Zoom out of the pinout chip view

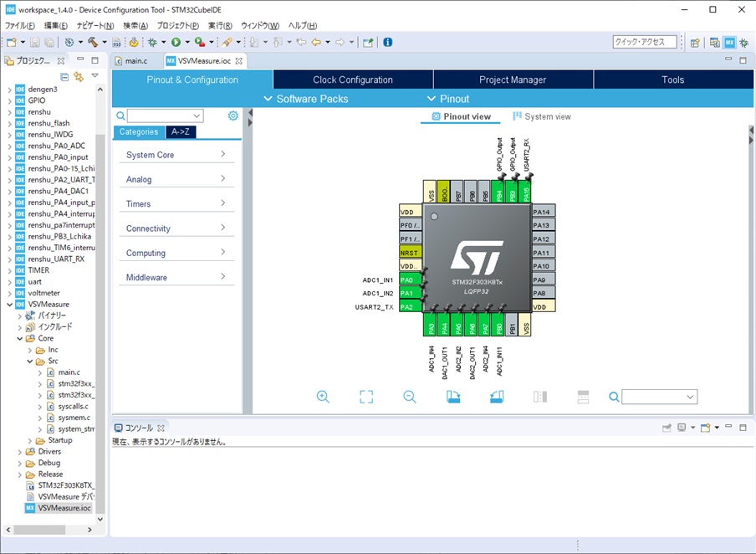[x=410, y=397]
